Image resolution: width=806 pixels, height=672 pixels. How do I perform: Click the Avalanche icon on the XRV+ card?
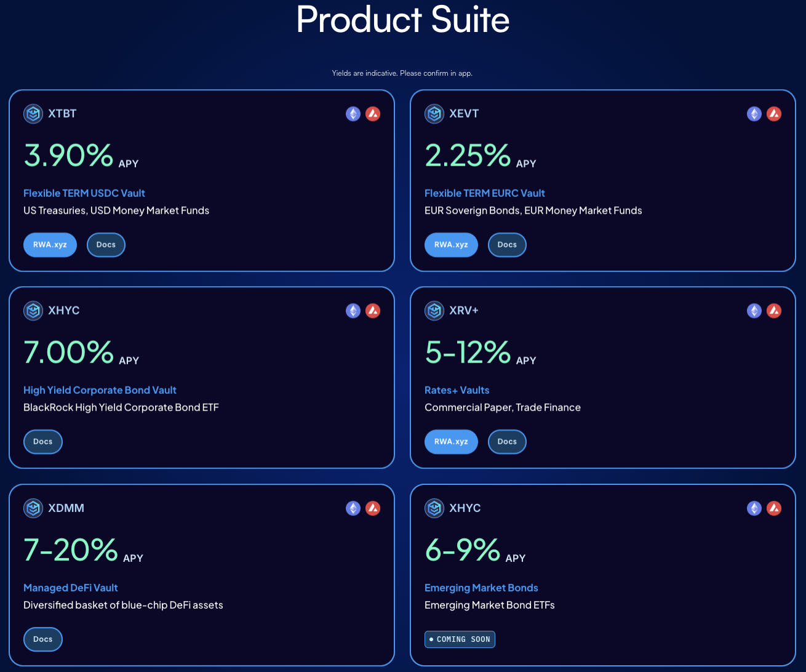[x=774, y=311]
